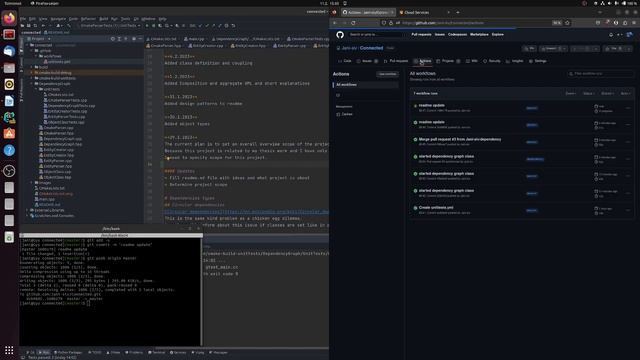Focus the Filter workflow runs field
640x360 pixels.
point(600,73)
